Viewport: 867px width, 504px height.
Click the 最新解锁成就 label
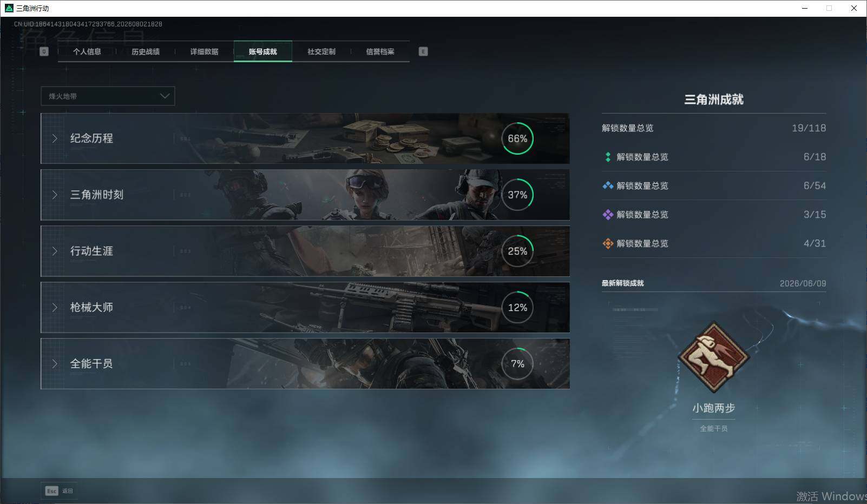tap(623, 283)
